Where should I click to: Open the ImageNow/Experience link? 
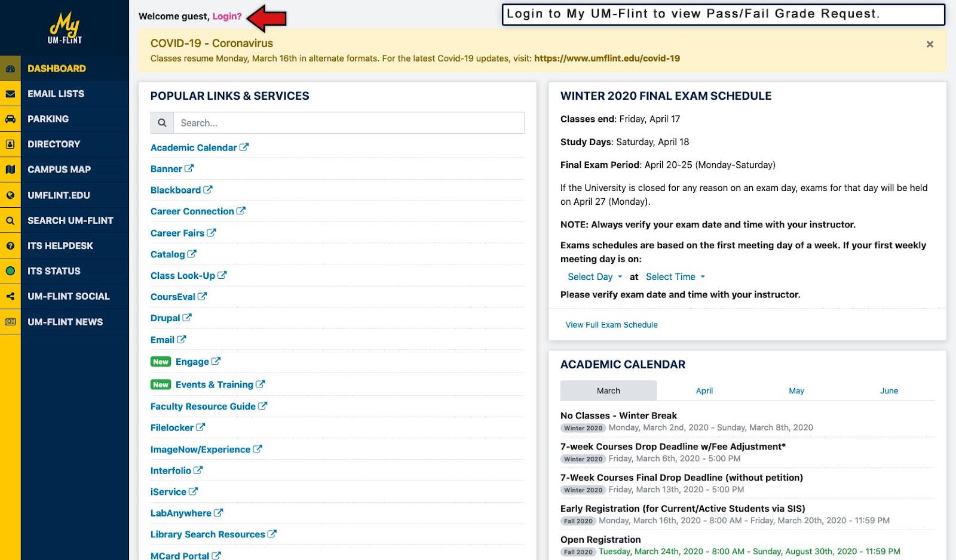pyautogui.click(x=200, y=449)
